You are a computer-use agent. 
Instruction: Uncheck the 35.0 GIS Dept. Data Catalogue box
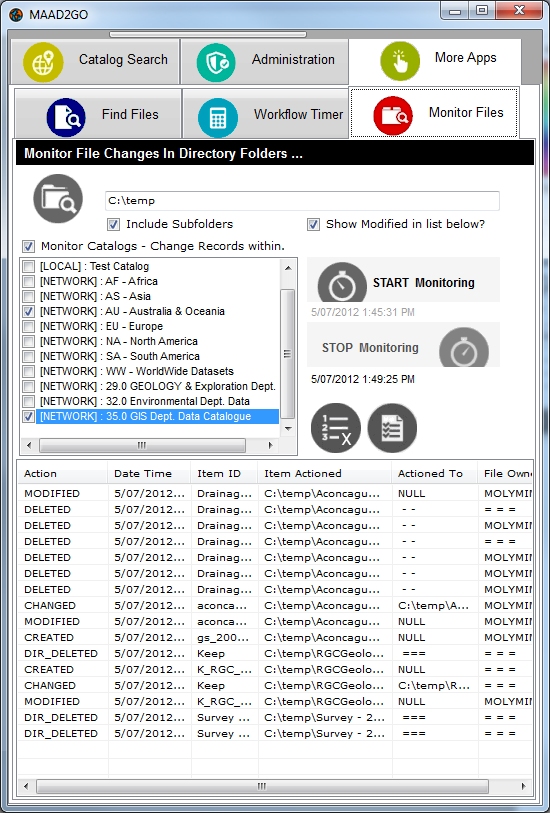[x=29, y=416]
